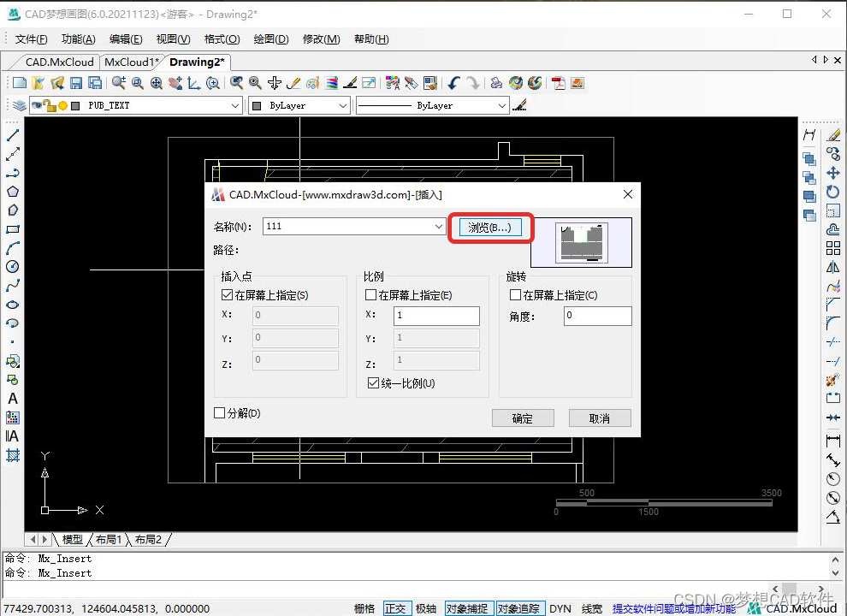The width and height of the screenshot is (847, 616).
Task: Open the block name 111 dropdown
Action: [x=439, y=227]
